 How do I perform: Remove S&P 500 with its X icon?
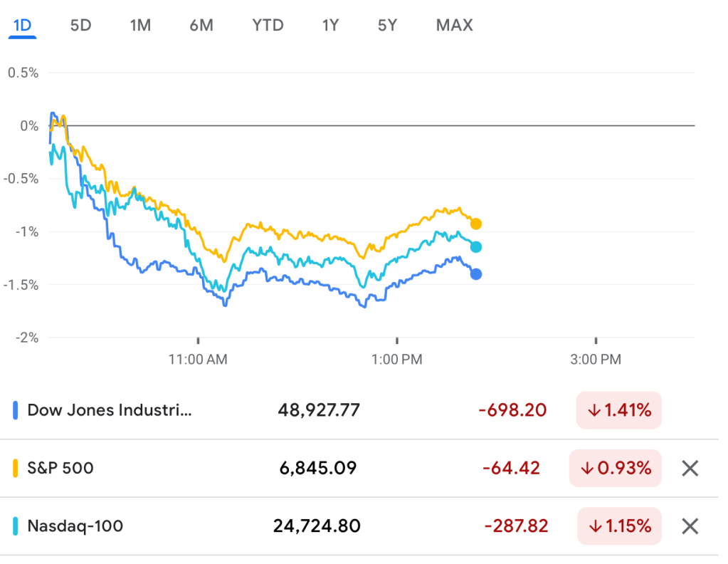pyautogui.click(x=690, y=468)
